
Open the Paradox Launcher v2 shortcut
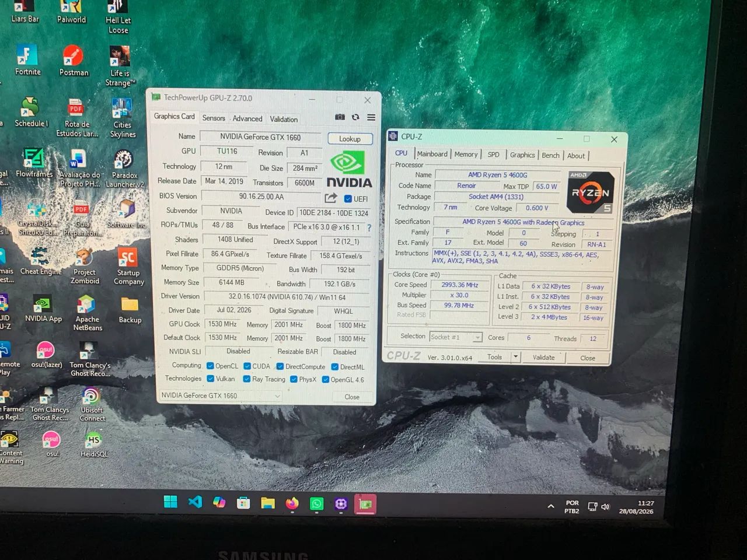point(124,169)
